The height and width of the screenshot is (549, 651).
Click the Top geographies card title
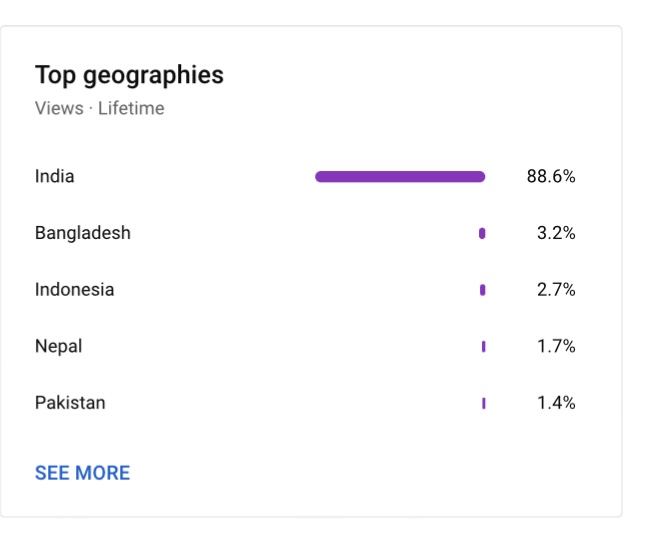(129, 76)
